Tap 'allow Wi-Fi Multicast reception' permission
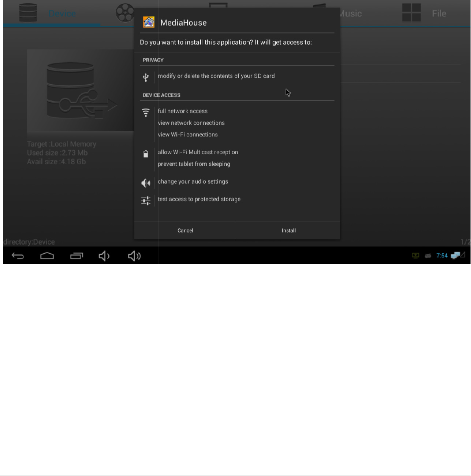Image resolution: width=471 pixels, height=476 pixels. pyautogui.click(x=198, y=152)
